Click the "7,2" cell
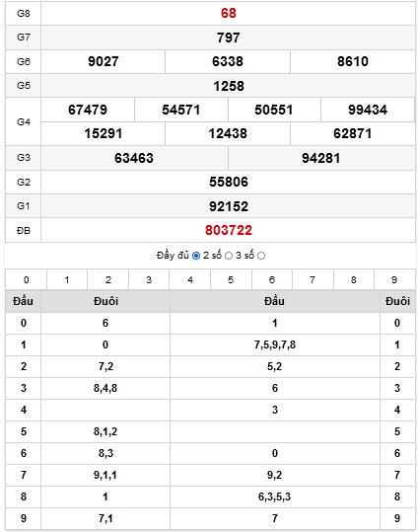This screenshot has height=532, width=418. point(105,366)
